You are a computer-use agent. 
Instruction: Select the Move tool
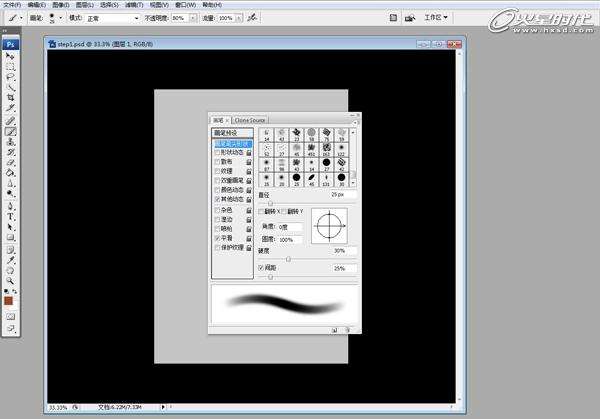(10, 56)
